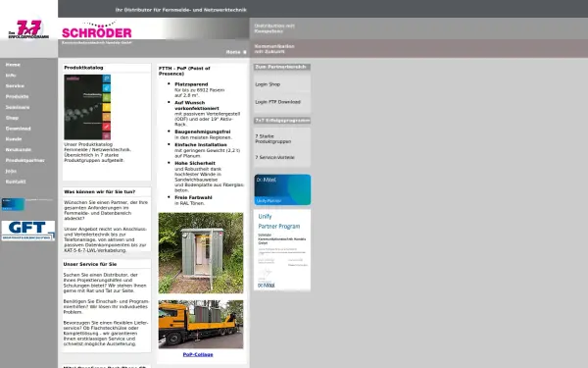Click 'Was können wir für Sie tun?' heading
Viewport: 588px width, 368px height.
point(100,192)
